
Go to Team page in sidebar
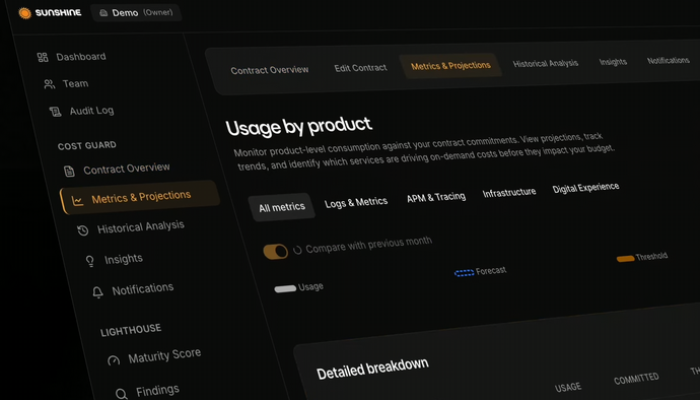tap(75, 83)
